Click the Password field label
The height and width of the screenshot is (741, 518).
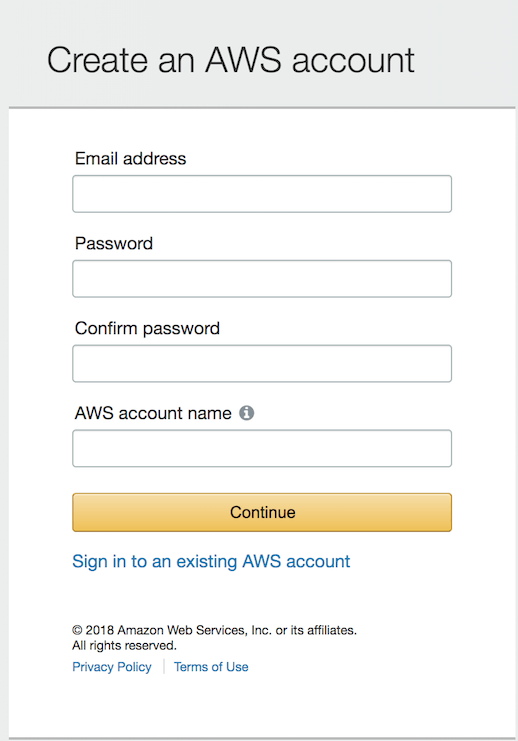point(114,243)
